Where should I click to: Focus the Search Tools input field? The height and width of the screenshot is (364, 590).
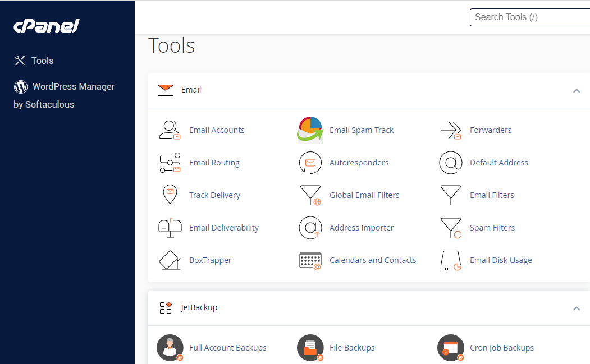pyautogui.click(x=530, y=17)
